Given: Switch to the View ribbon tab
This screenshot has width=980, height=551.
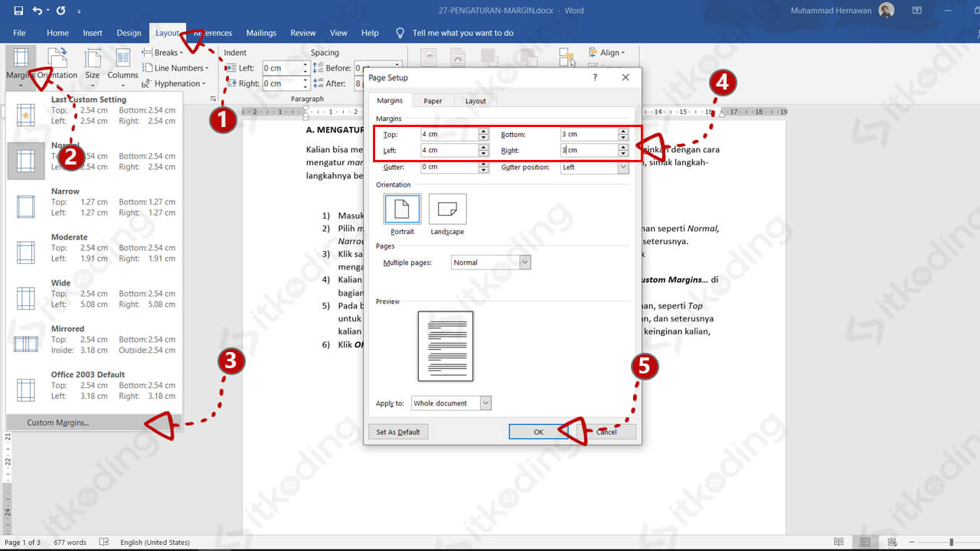Looking at the screenshot, I should pos(338,33).
